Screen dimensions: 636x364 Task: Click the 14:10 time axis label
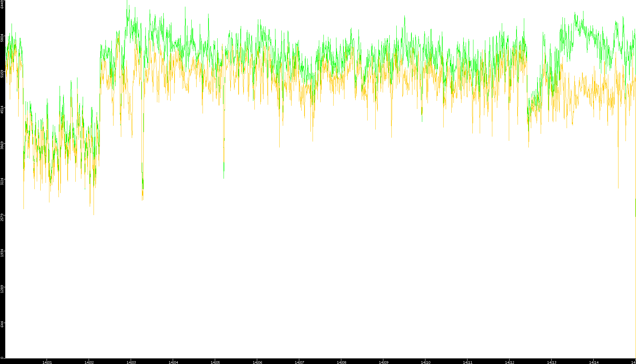pyautogui.click(x=425, y=362)
